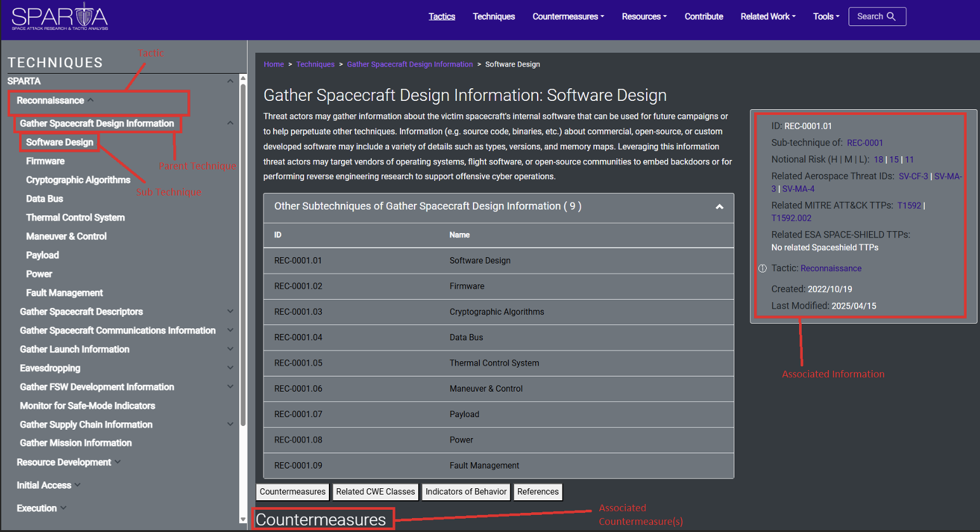This screenshot has height=532, width=980.
Task: Open notional risk value 18
Action: 878,159
